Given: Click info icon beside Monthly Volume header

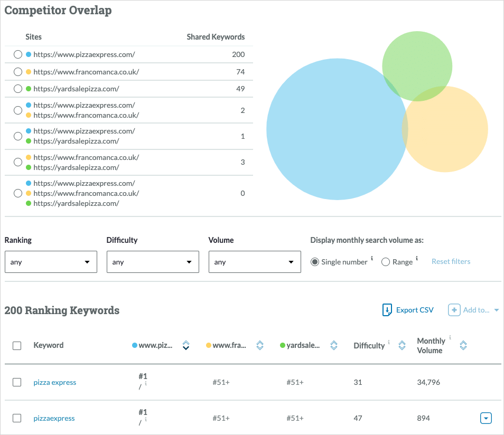Looking at the screenshot, I should coord(450,337).
